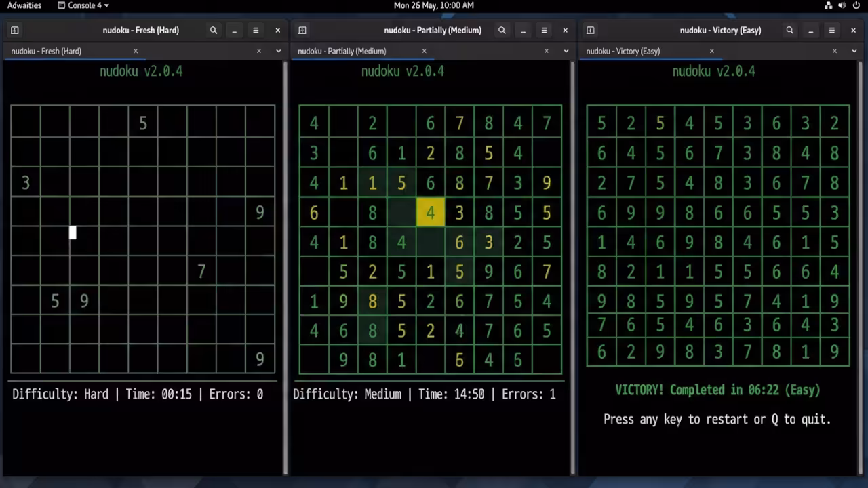Click the volume icon in the top bar
The width and height of the screenshot is (868, 488).
[x=842, y=5]
